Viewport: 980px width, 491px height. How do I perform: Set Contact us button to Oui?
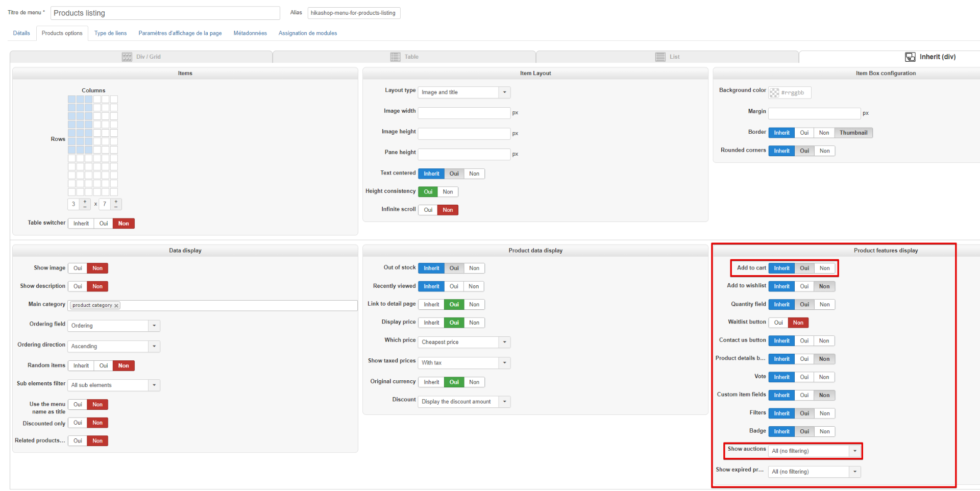coord(804,341)
